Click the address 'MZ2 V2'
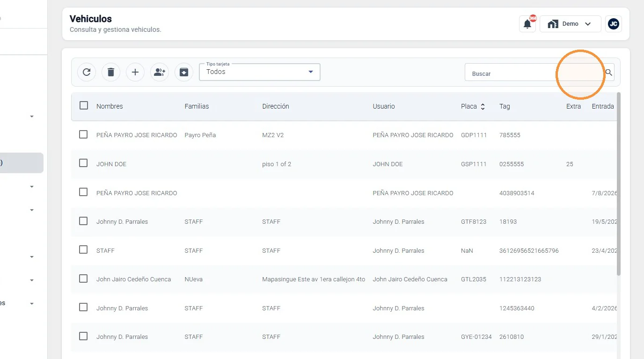This screenshot has width=644, height=359. coord(273,135)
